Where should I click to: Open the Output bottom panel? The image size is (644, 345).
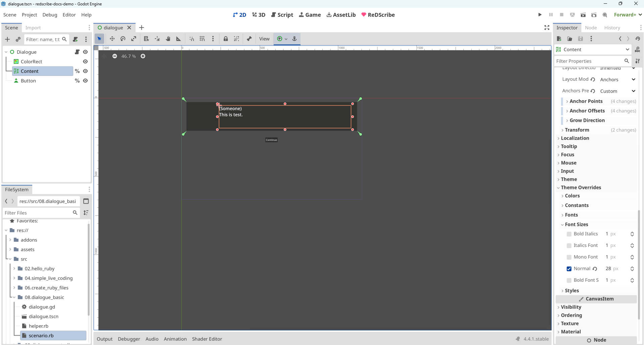click(104, 339)
